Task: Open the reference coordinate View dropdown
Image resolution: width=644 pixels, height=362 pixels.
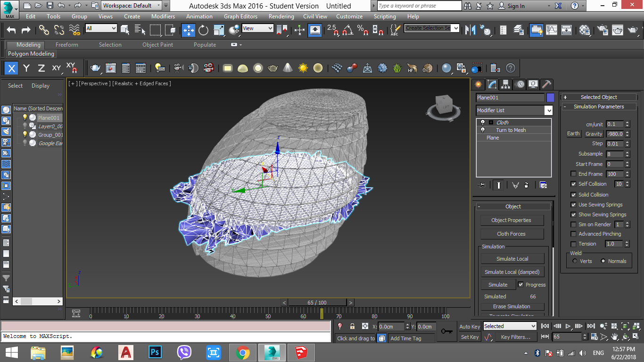Action: 257,28
